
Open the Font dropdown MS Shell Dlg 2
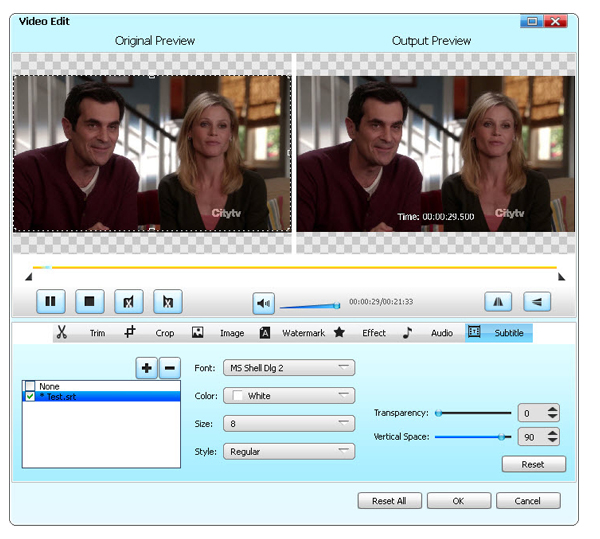pyautogui.click(x=289, y=368)
